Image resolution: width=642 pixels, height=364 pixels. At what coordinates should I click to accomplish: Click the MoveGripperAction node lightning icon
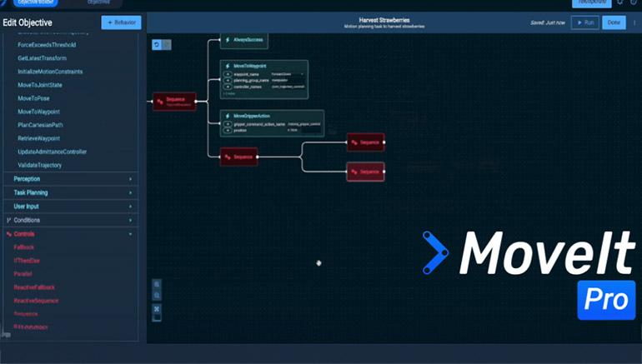click(x=228, y=116)
